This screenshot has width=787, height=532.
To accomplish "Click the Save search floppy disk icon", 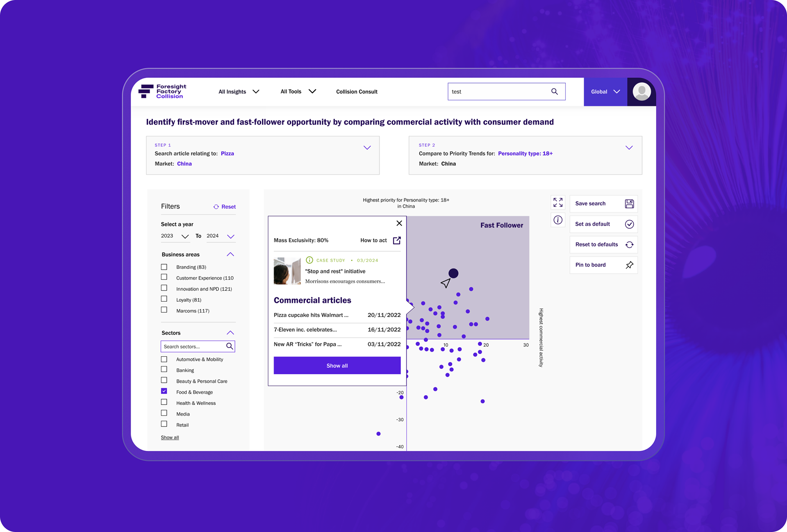I will (630, 204).
